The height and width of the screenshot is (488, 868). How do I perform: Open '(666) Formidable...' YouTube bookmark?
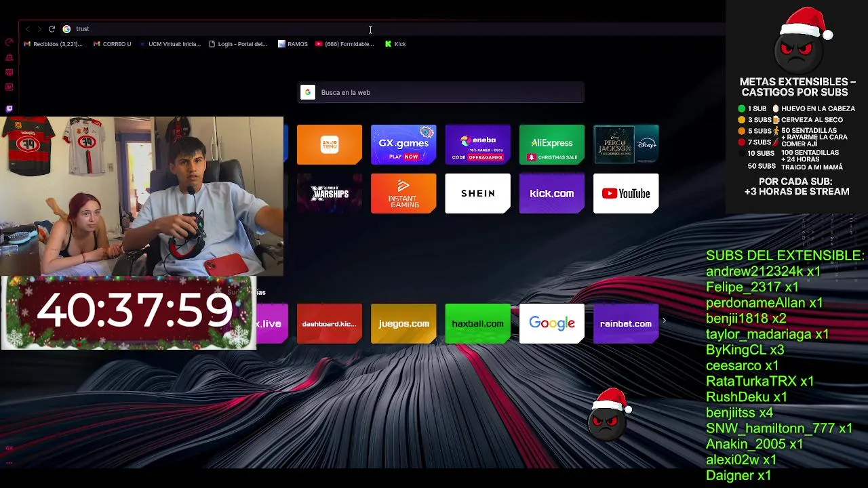pyautogui.click(x=344, y=44)
